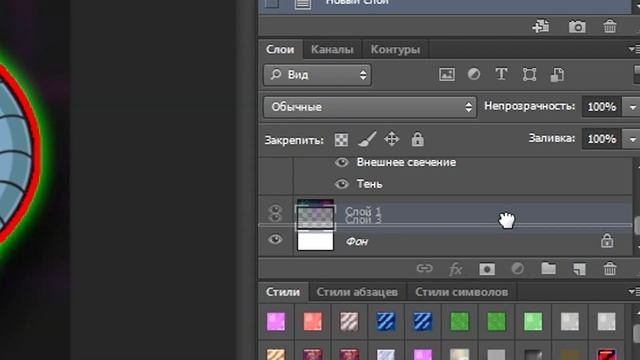
Task: Apply the first dark green style swatch
Action: point(460,322)
